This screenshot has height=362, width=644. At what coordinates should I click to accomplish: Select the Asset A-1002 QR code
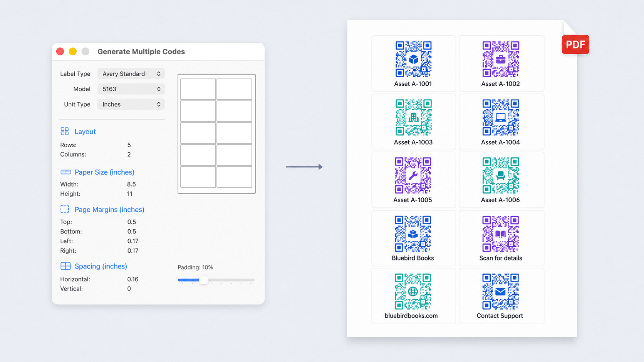pos(501,59)
